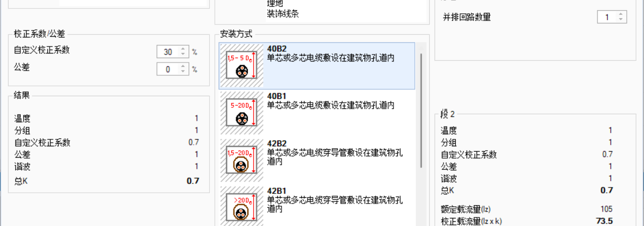This screenshot has width=644, height=226.
Task: Select 埋地 entry in the list
Action: (275, 4)
